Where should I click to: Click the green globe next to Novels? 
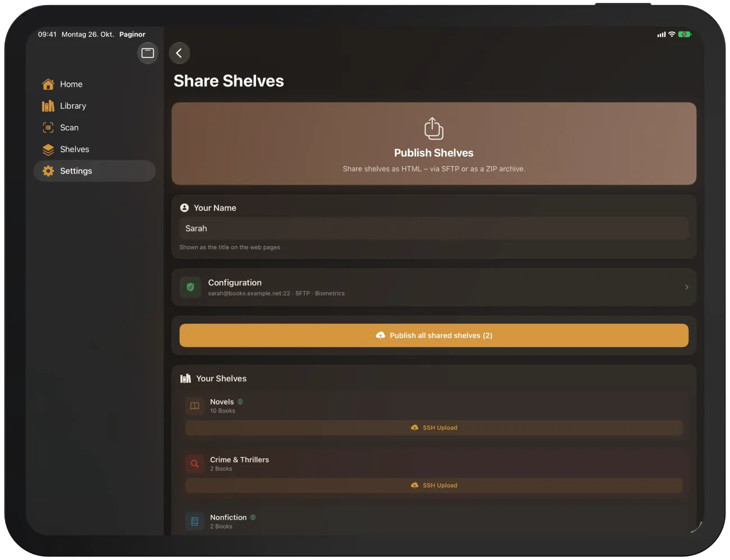point(240,402)
